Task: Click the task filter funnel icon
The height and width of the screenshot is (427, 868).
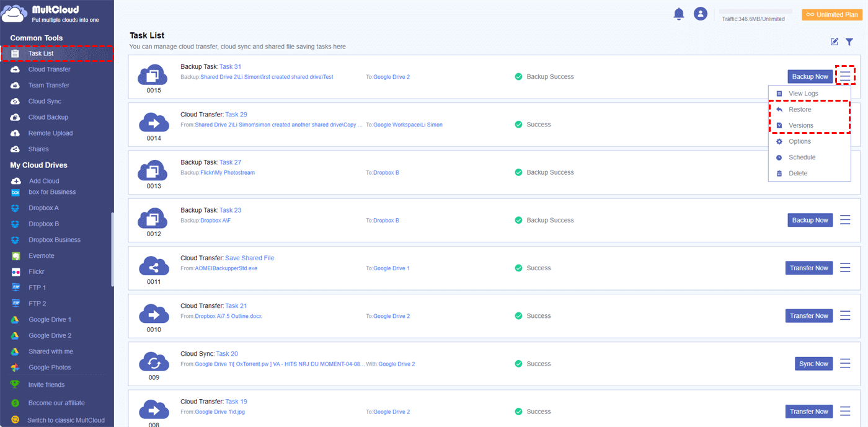Action: (849, 42)
